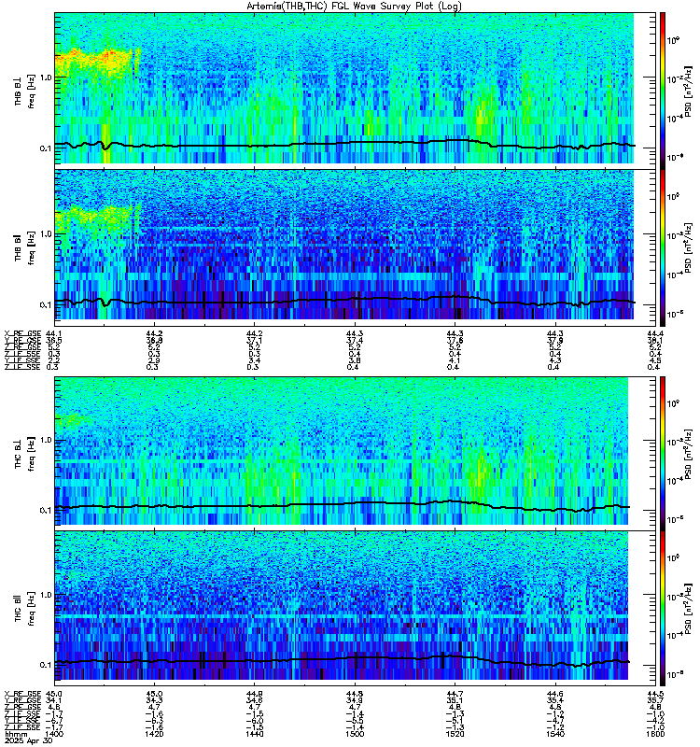Click the THC B-parallel panel color bar
Screen dimensions: 700x747
pyautogui.click(x=663, y=609)
